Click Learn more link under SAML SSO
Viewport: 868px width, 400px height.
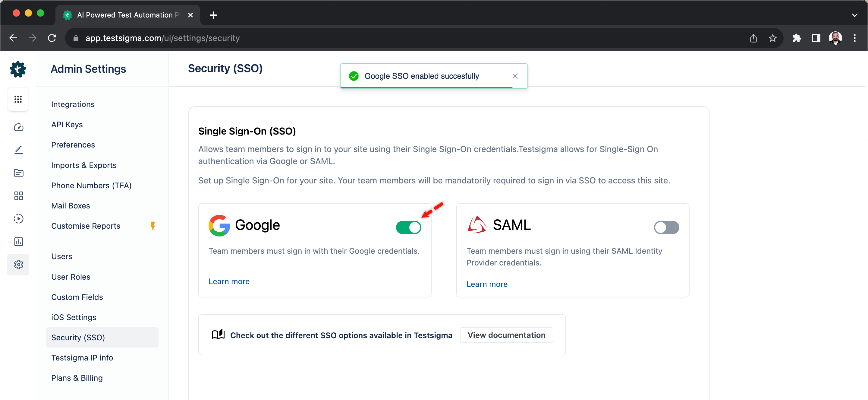486,284
